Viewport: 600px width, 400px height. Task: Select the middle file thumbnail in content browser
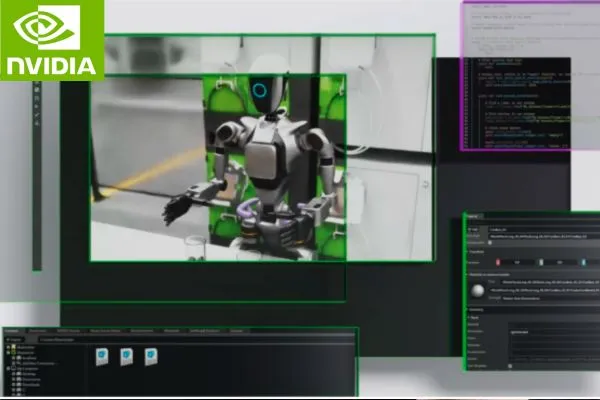pos(126,357)
